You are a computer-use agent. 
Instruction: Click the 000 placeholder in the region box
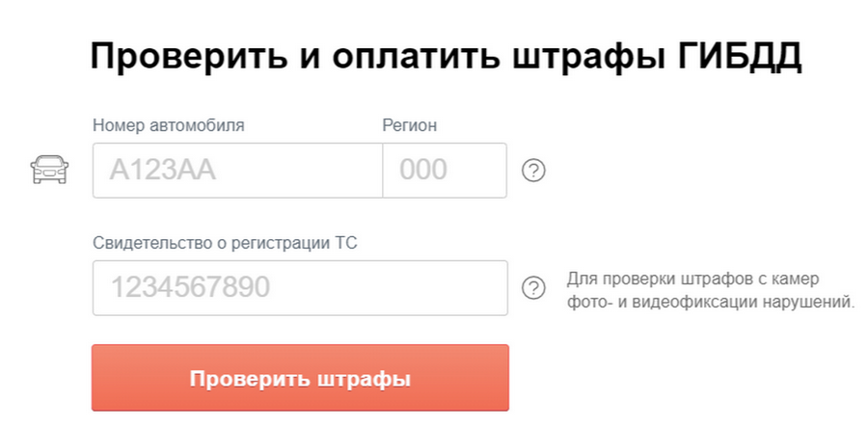tap(423, 171)
